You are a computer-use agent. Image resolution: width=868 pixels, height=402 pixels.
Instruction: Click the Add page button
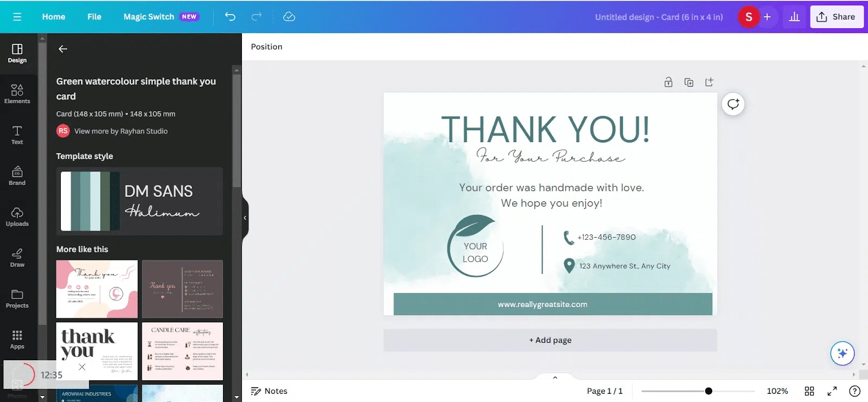click(x=550, y=340)
